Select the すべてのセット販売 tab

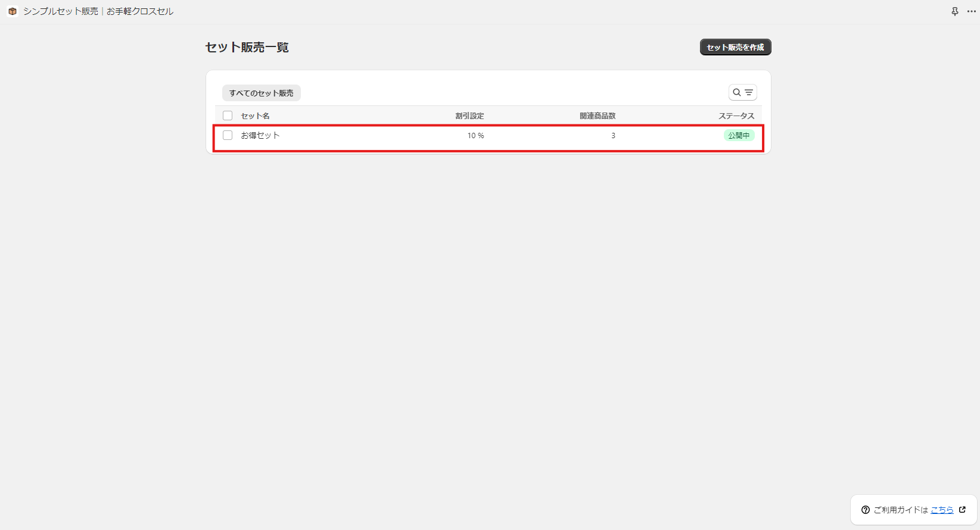pos(262,93)
